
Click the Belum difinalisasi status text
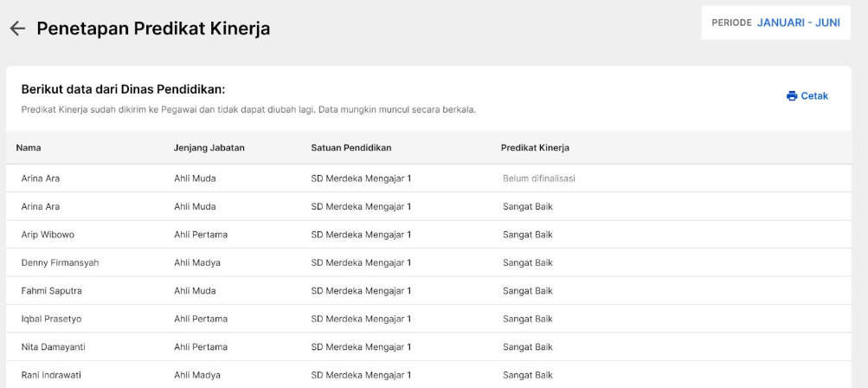coord(538,178)
